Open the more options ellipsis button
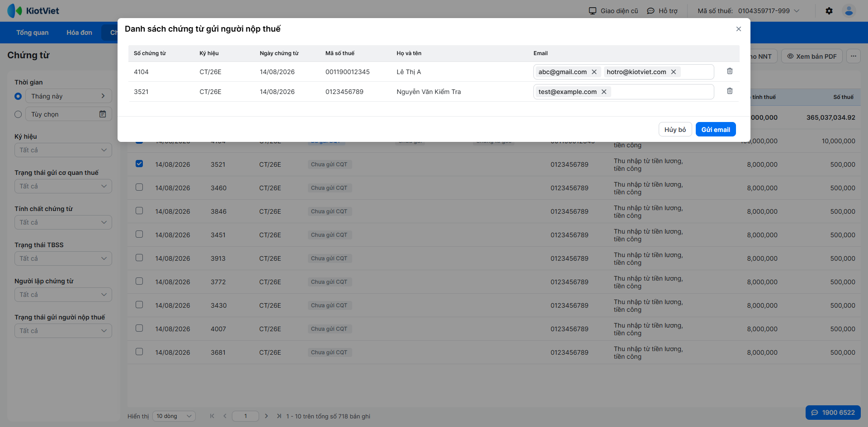Image resolution: width=868 pixels, height=427 pixels. (854, 56)
